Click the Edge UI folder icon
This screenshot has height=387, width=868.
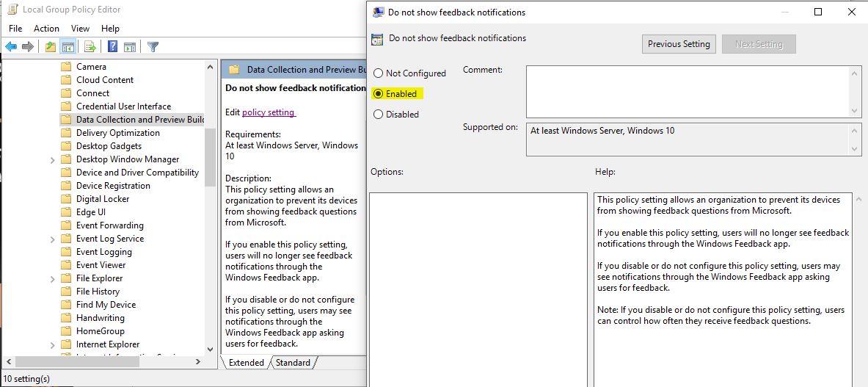coord(67,212)
